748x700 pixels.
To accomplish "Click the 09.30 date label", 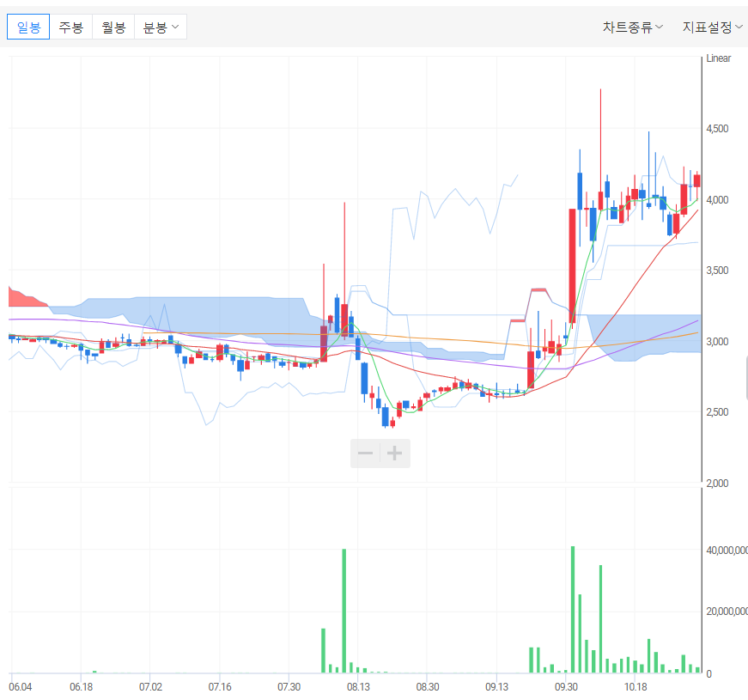I will [x=566, y=687].
